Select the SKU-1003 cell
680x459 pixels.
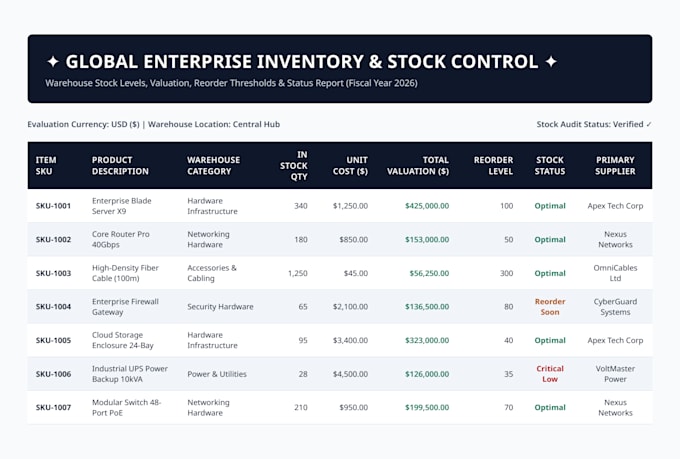pyautogui.click(x=53, y=273)
